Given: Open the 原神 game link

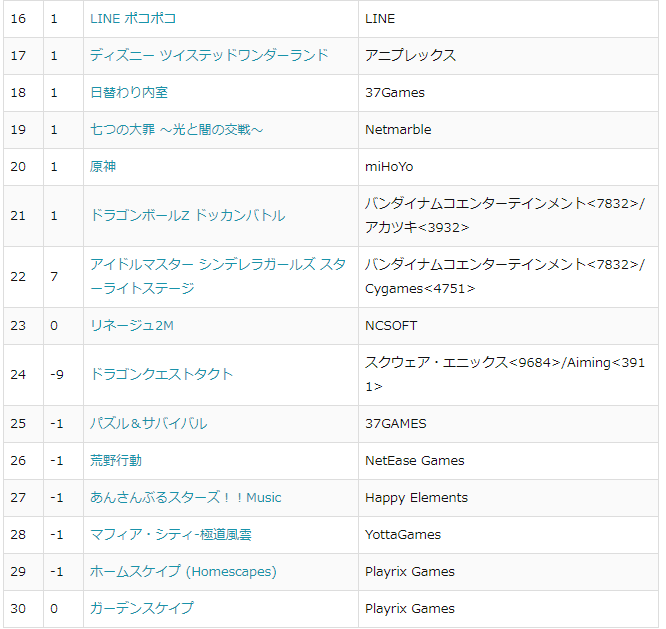Looking at the screenshot, I should pyautogui.click(x=103, y=166).
